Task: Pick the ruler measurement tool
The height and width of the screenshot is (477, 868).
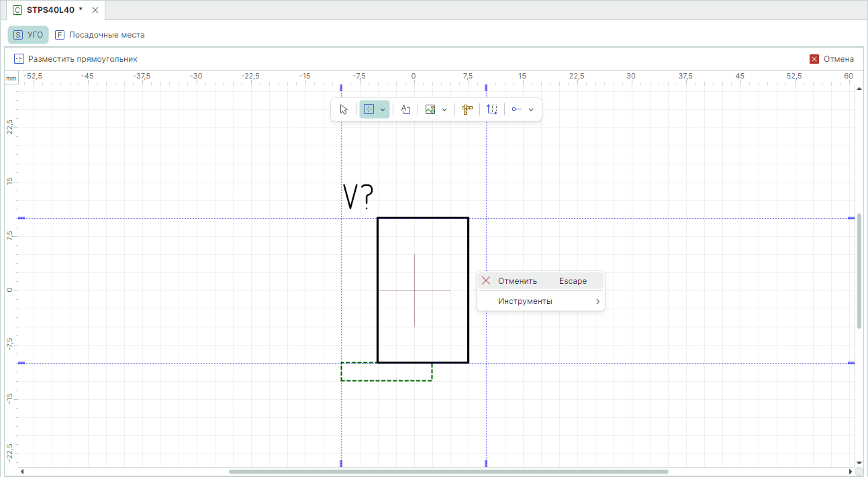Action: 467,109
